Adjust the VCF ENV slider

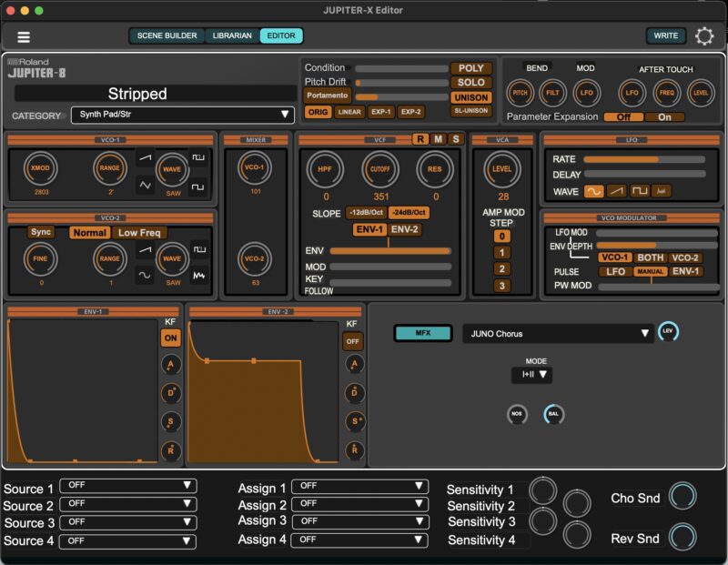pos(390,251)
